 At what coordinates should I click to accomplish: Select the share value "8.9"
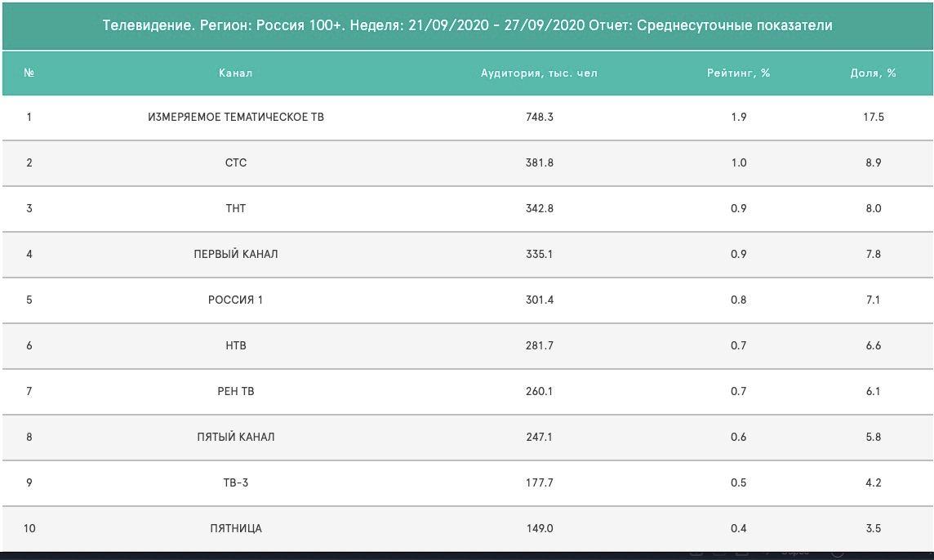pyautogui.click(x=874, y=162)
